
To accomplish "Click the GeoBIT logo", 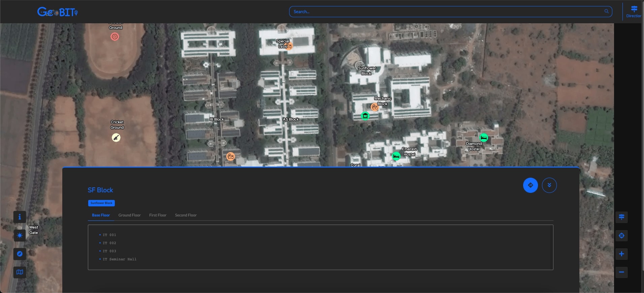I will pyautogui.click(x=58, y=12).
